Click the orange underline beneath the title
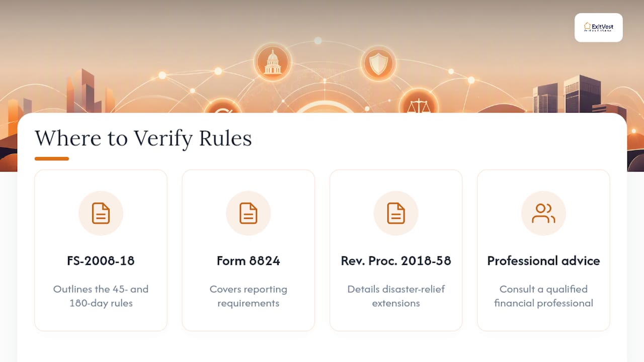This screenshot has width=644, height=362. click(x=51, y=159)
